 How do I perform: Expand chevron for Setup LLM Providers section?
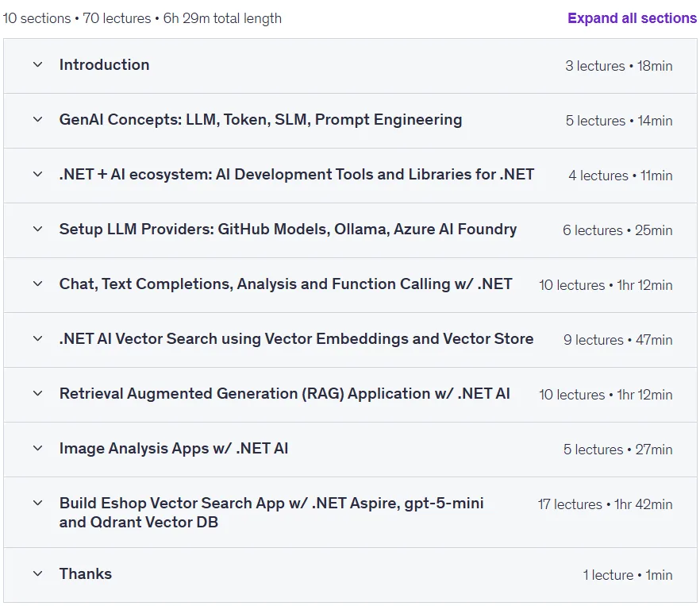pos(38,230)
